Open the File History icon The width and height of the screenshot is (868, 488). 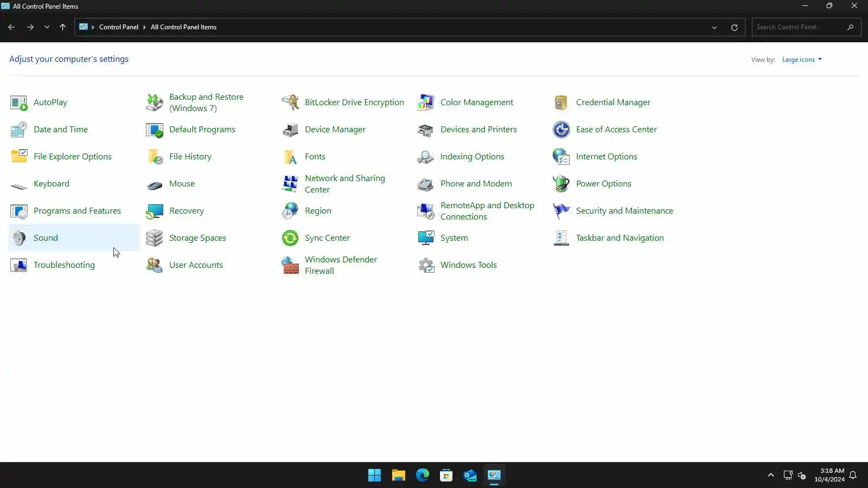point(155,157)
